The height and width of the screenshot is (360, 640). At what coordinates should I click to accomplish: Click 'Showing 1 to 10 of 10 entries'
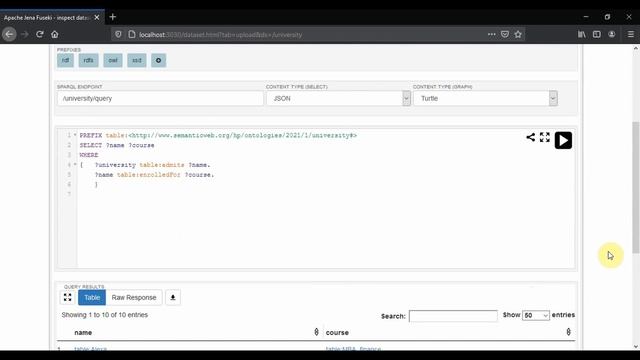coord(104,315)
